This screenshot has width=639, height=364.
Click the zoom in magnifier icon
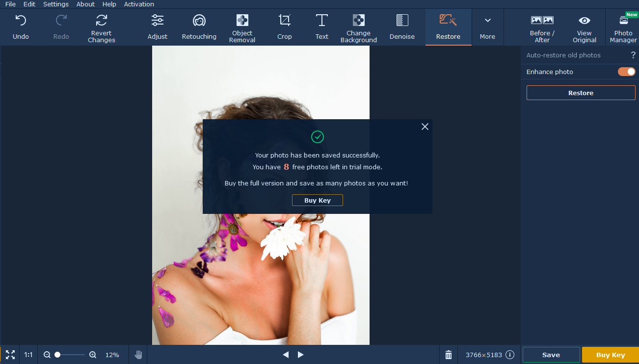(93, 355)
